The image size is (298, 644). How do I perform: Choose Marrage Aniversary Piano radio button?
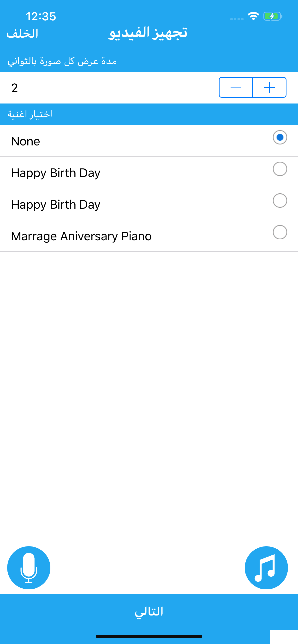(280, 232)
